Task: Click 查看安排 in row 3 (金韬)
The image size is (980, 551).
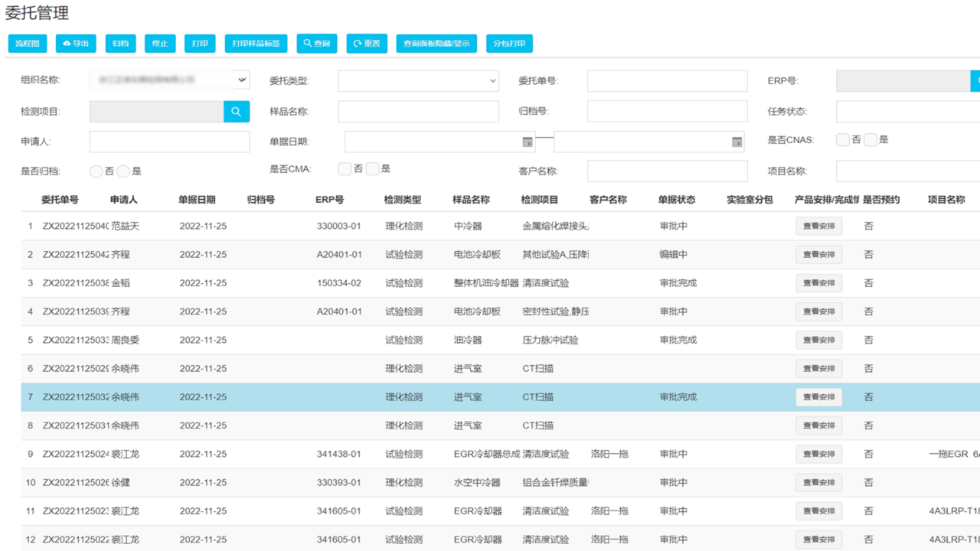Action: (x=819, y=283)
